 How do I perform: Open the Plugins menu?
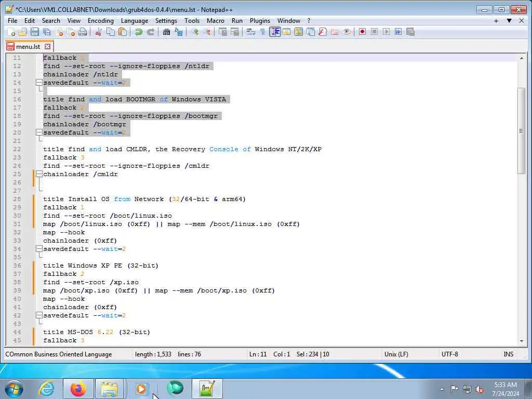[260, 21]
